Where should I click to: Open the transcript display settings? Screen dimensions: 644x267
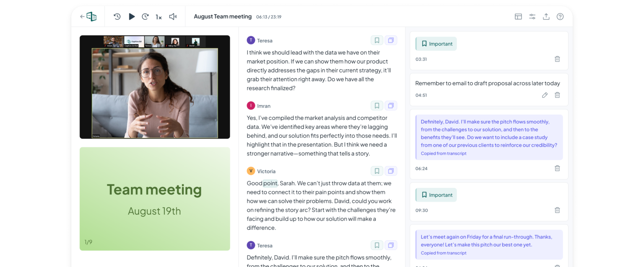click(x=532, y=16)
